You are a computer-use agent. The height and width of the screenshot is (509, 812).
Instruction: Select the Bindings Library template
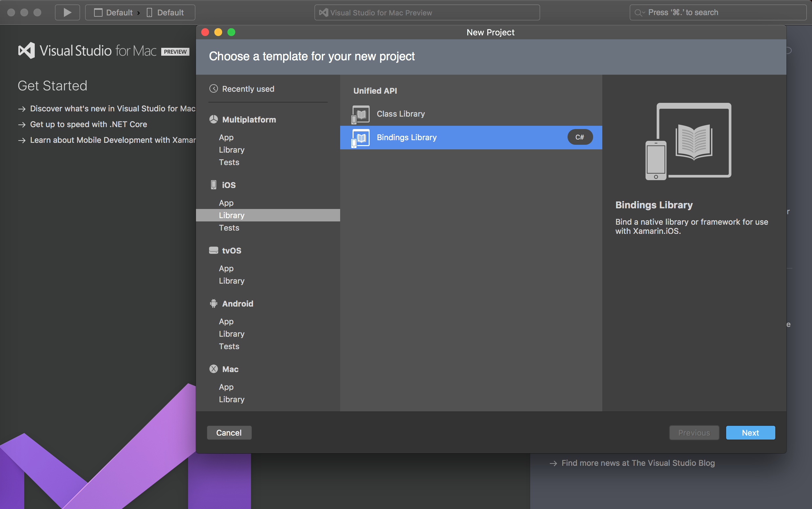471,137
